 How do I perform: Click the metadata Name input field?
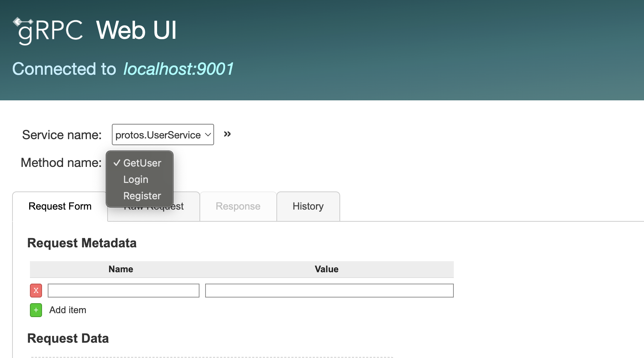123,290
